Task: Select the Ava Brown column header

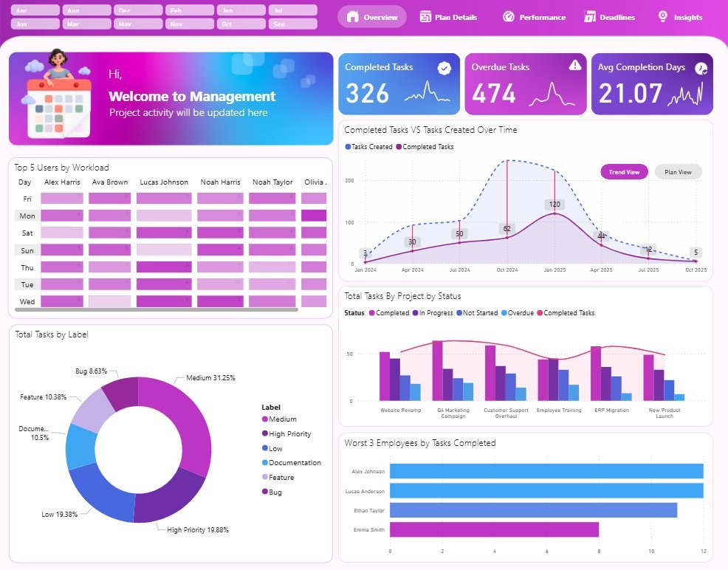Action: [x=109, y=182]
